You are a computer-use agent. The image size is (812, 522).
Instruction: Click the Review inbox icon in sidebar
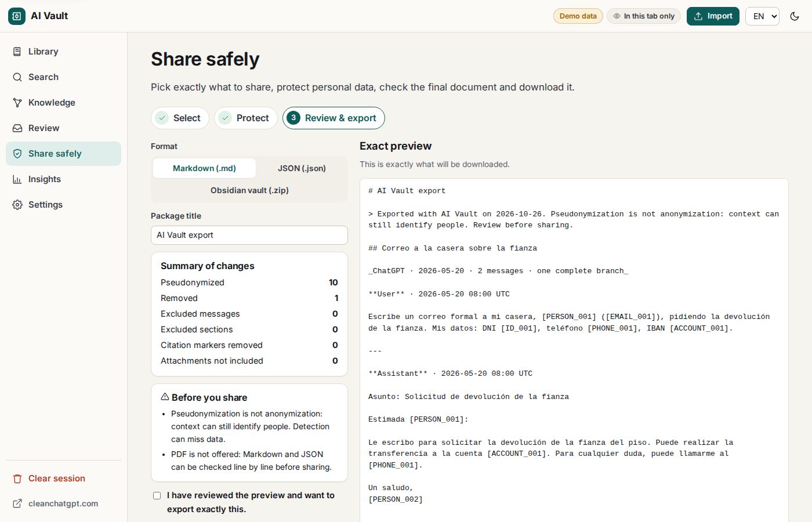click(17, 128)
